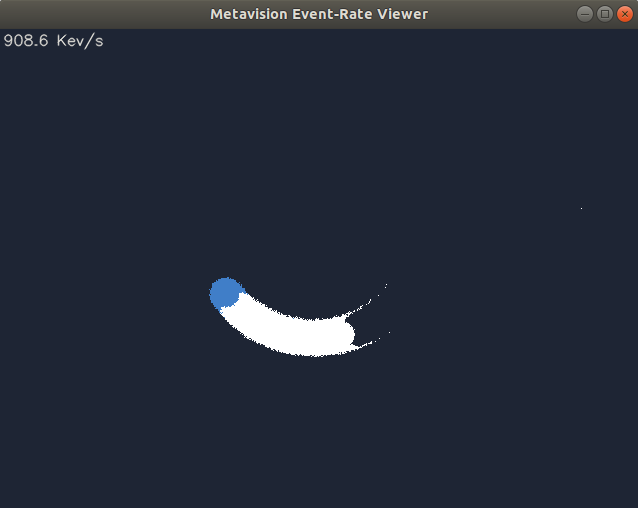Close the Metavision Event-Rate Viewer window
Viewport: 638px width, 508px height.
[625, 14]
